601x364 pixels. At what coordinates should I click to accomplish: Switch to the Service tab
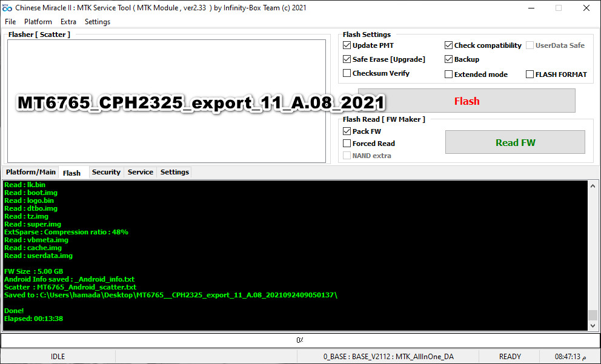[140, 172]
